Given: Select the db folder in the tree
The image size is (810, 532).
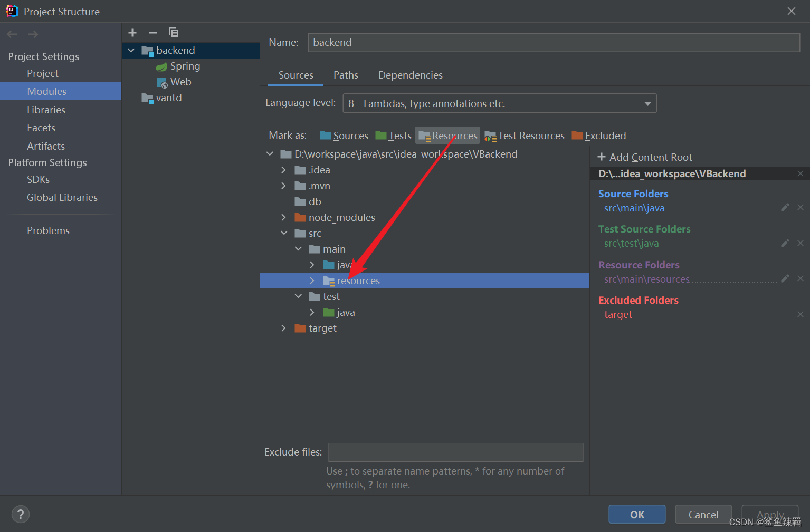Looking at the screenshot, I should pos(425,201).
